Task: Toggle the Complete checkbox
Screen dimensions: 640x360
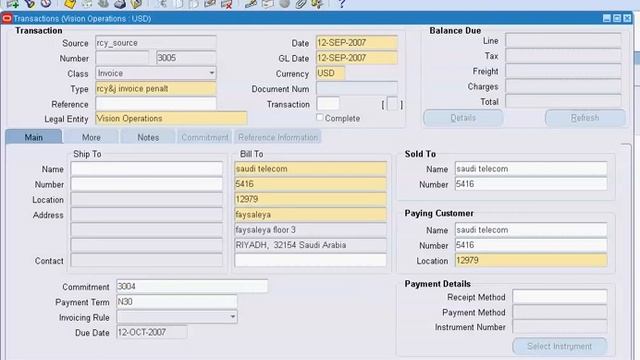Action: pos(320,118)
